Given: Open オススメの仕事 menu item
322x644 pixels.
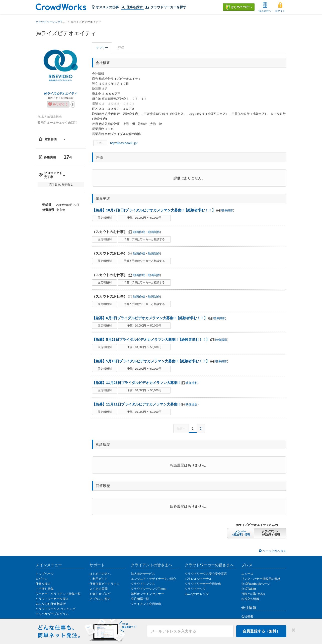Looking at the screenshot, I should coord(105,7).
